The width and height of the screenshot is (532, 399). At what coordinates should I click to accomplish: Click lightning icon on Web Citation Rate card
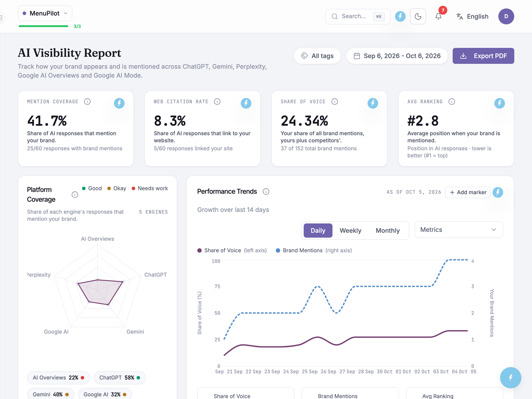246,104
